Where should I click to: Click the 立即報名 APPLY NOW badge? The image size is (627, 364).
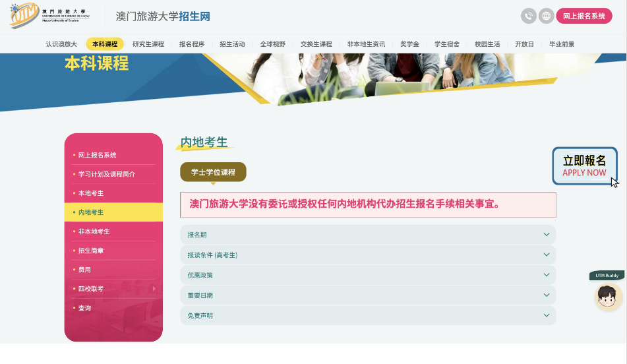[x=584, y=166]
